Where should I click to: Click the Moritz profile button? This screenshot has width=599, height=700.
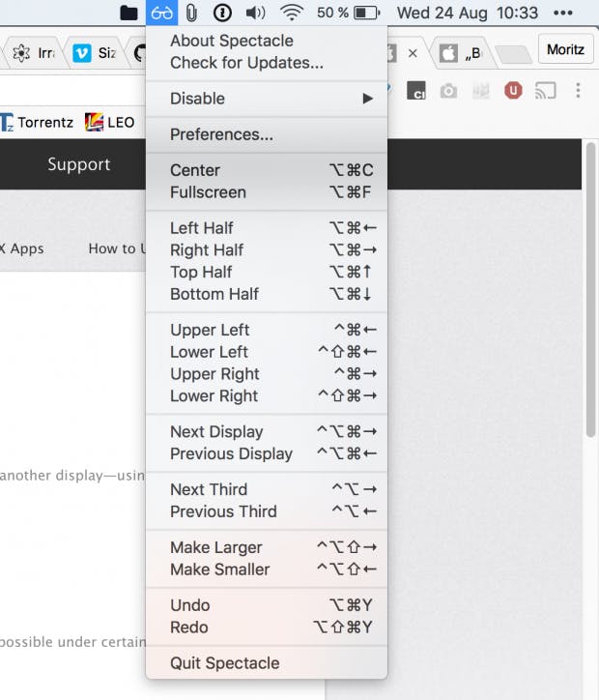(x=565, y=49)
